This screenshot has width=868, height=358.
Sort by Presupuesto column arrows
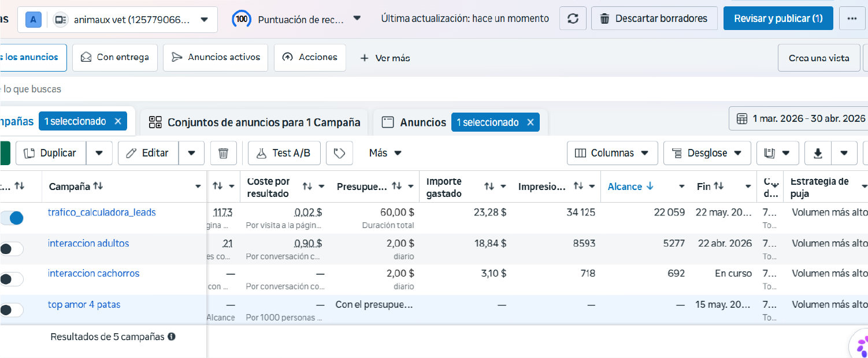pyautogui.click(x=397, y=187)
